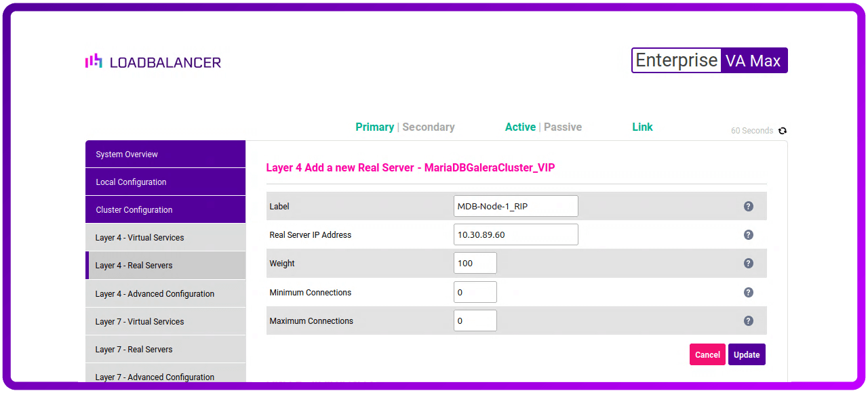Show help for Maximum Connections

[x=749, y=320]
